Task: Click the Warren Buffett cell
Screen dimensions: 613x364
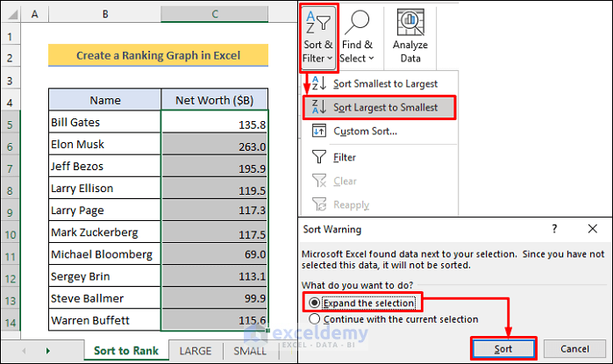Action: tap(104, 320)
